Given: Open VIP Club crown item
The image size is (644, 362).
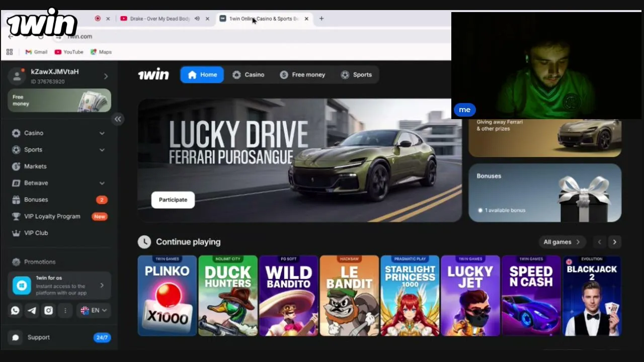Looking at the screenshot, I should click(36, 233).
